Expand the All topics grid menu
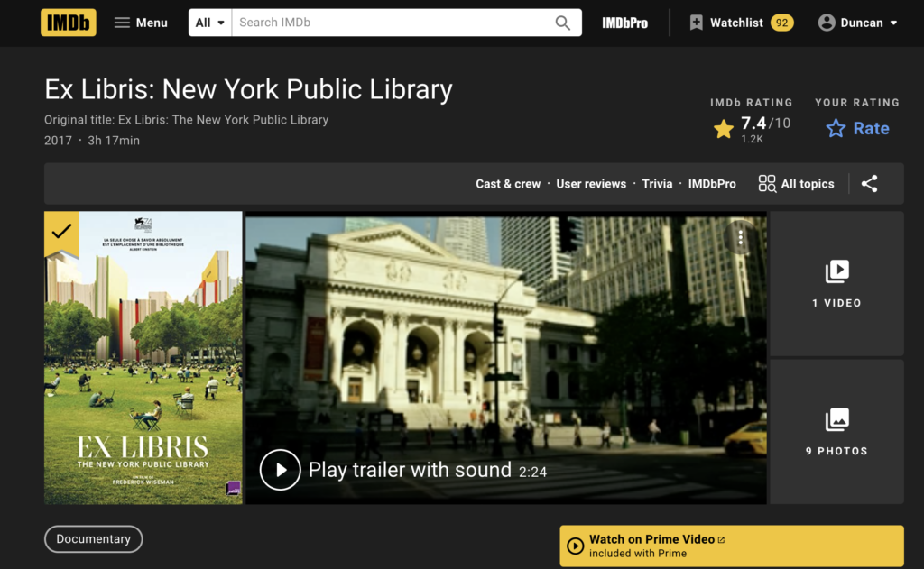This screenshot has height=569, width=924. point(796,184)
